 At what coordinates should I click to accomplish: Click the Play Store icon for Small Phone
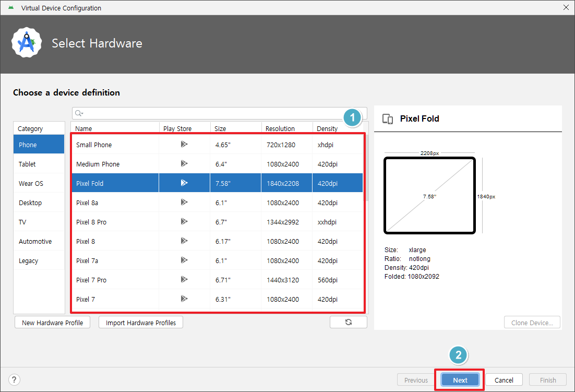pyautogui.click(x=184, y=144)
